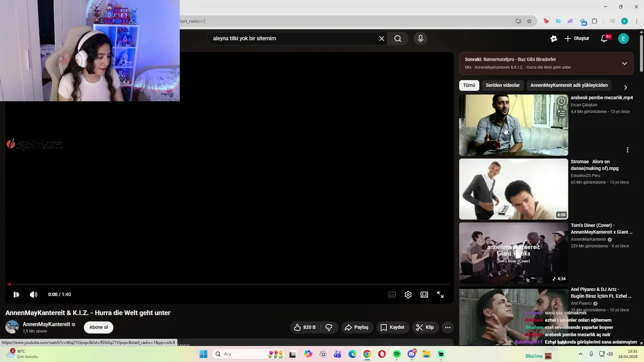Screen dimensions: 644x362
Task: Open the browser Extensions puzzle icon
Action: tap(594, 21)
